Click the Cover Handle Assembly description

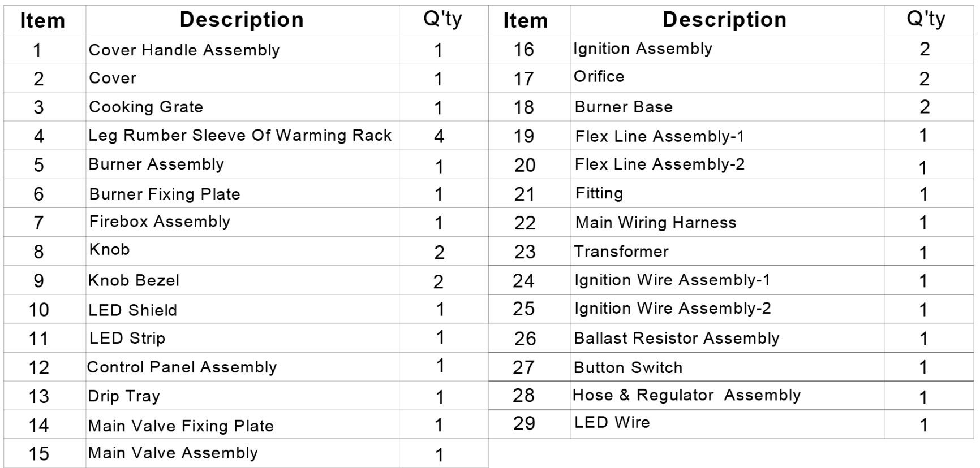(x=184, y=50)
